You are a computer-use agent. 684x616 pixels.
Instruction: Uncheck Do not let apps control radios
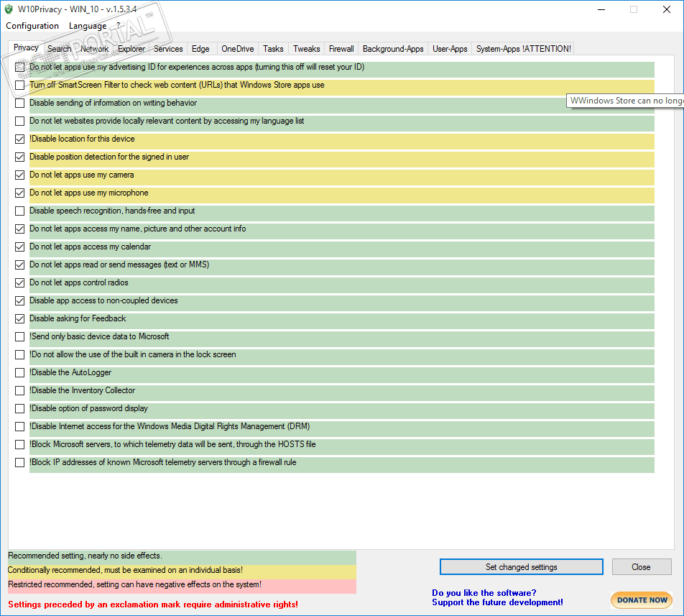19,282
